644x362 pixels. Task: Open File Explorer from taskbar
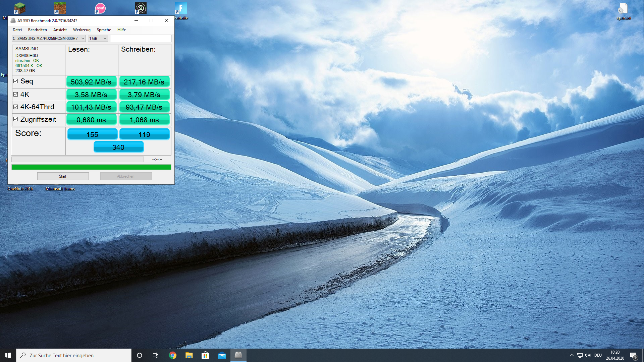(189, 355)
